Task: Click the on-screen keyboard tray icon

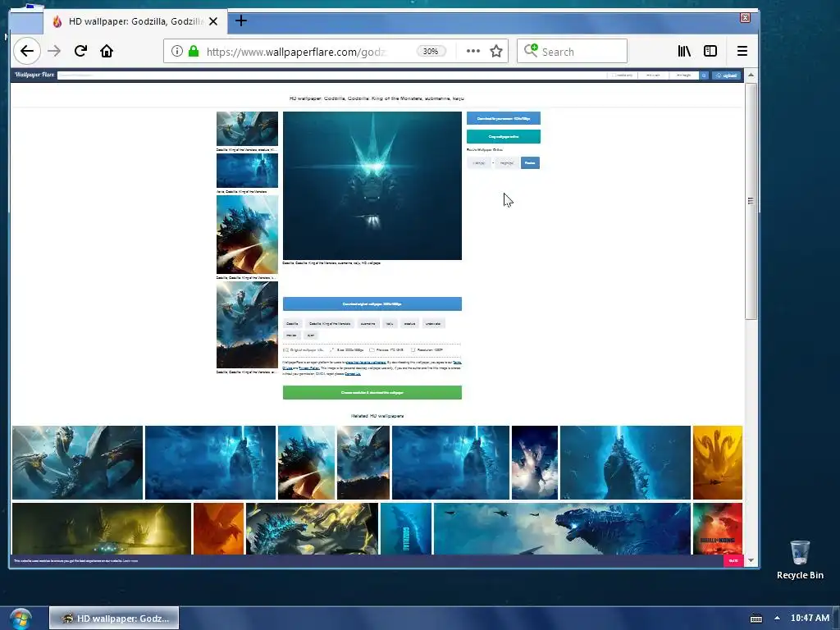Action: (x=756, y=619)
